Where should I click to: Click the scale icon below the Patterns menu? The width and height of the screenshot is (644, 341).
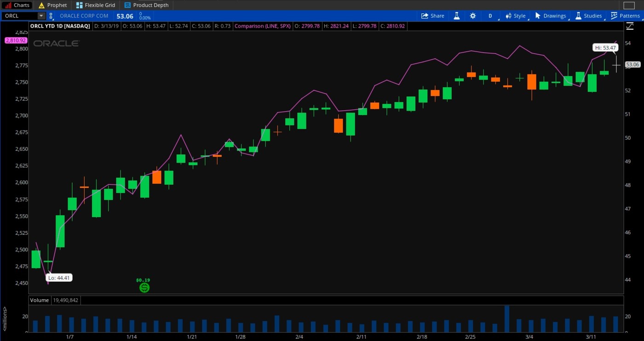tap(629, 26)
